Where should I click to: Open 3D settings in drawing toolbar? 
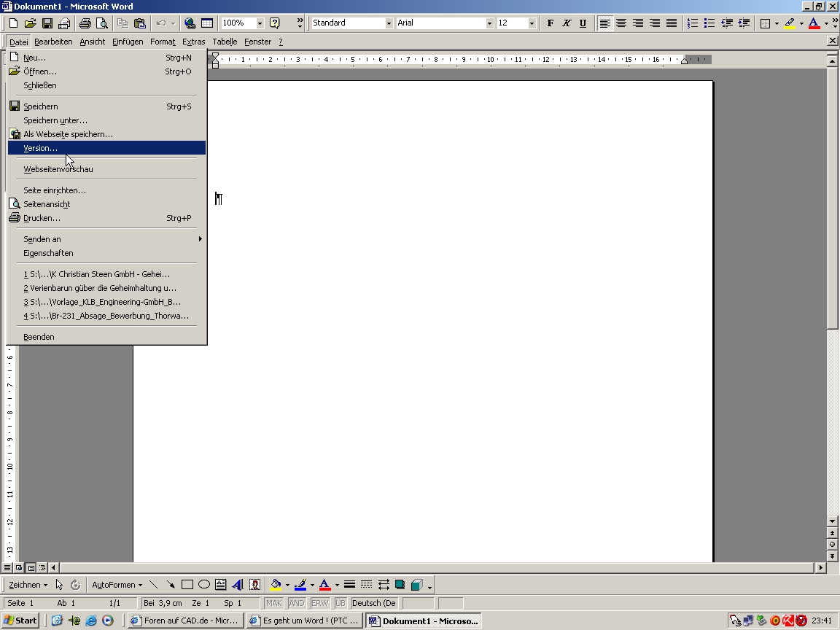pos(417,585)
